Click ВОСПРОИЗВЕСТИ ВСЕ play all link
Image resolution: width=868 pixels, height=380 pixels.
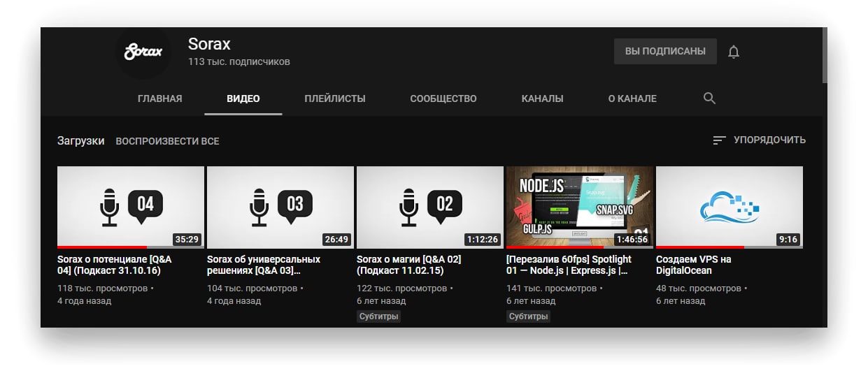click(x=167, y=141)
